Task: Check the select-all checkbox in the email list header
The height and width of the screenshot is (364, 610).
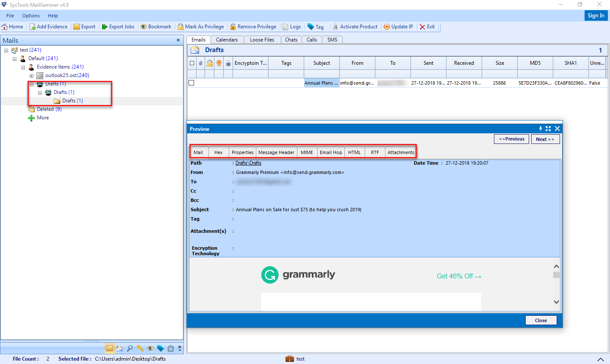Action: coord(192,63)
